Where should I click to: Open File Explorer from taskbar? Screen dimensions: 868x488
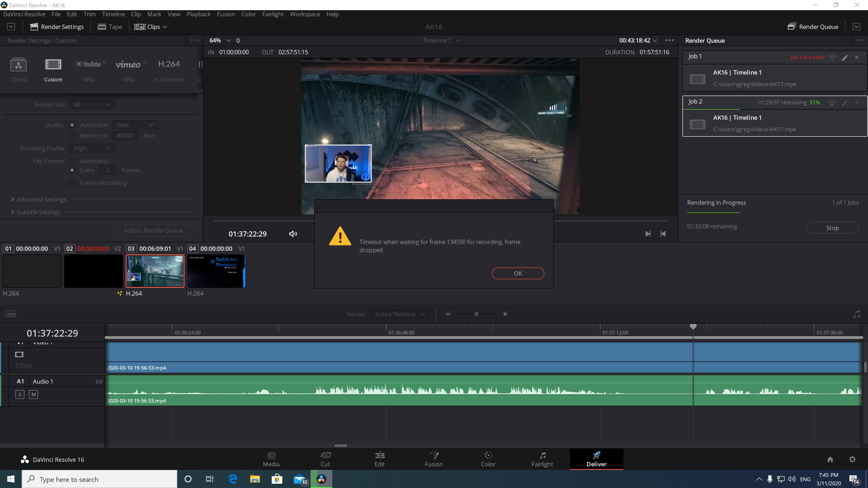255,479
